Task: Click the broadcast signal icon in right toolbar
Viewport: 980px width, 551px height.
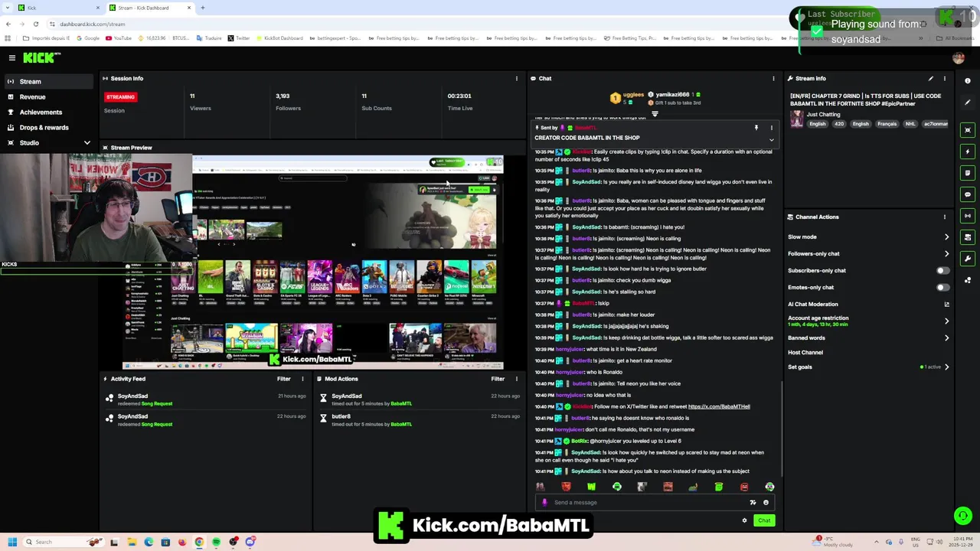Action: pos(968,216)
